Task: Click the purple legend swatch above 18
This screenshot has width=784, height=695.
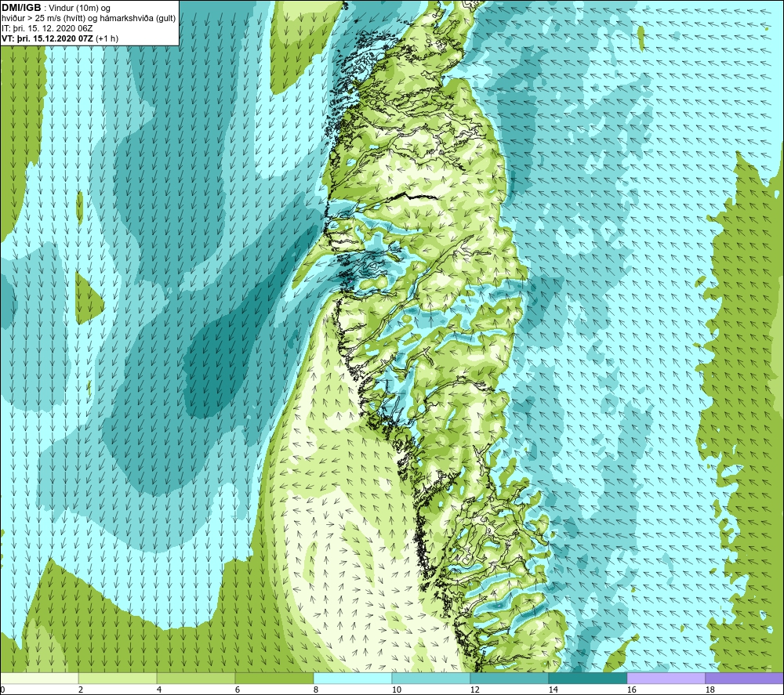Action: click(x=744, y=678)
